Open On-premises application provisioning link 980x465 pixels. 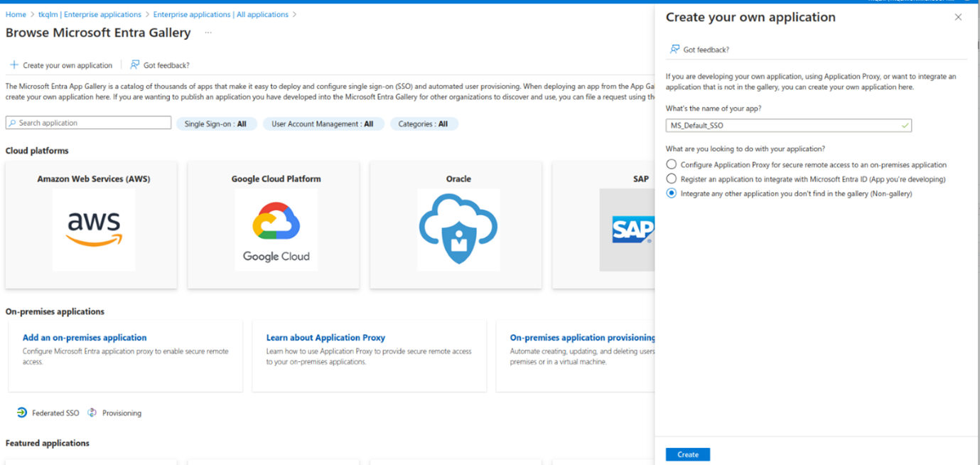583,338
